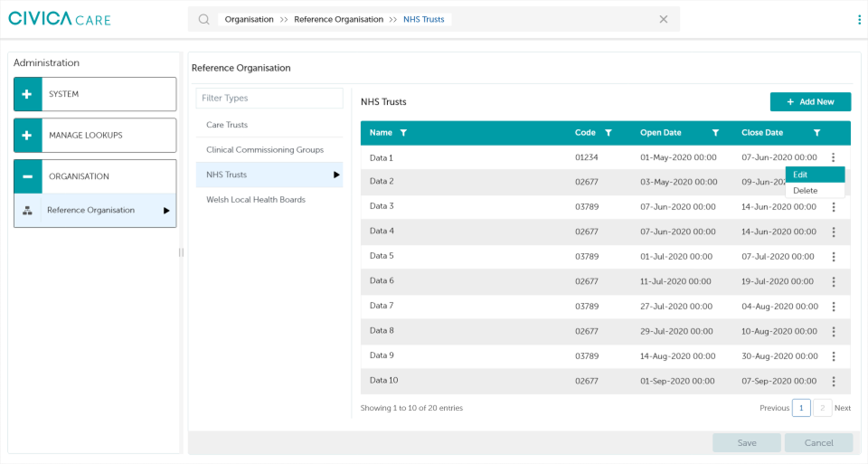Select NHS Trusts in types list
Image resolution: width=868 pixels, height=464 pixels.
269,175
